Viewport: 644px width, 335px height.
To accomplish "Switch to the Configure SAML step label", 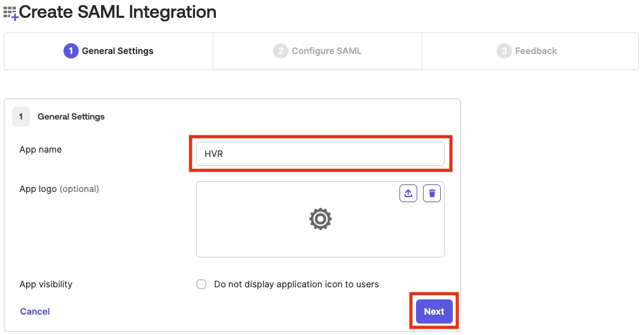I will [326, 51].
